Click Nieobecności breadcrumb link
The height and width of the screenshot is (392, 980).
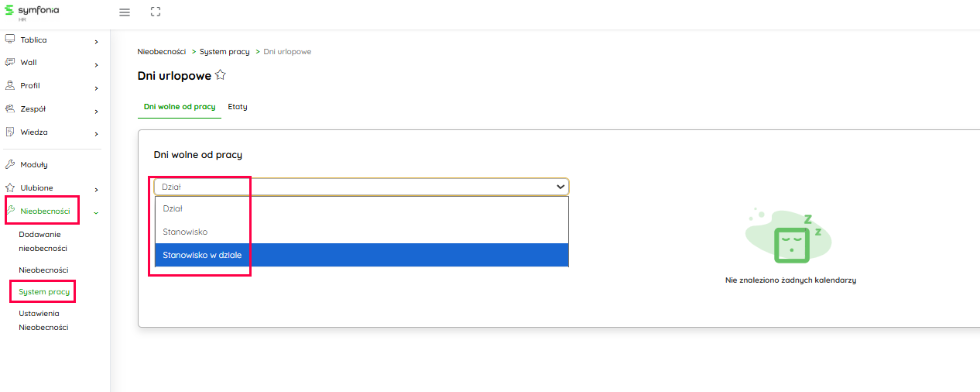(x=161, y=52)
